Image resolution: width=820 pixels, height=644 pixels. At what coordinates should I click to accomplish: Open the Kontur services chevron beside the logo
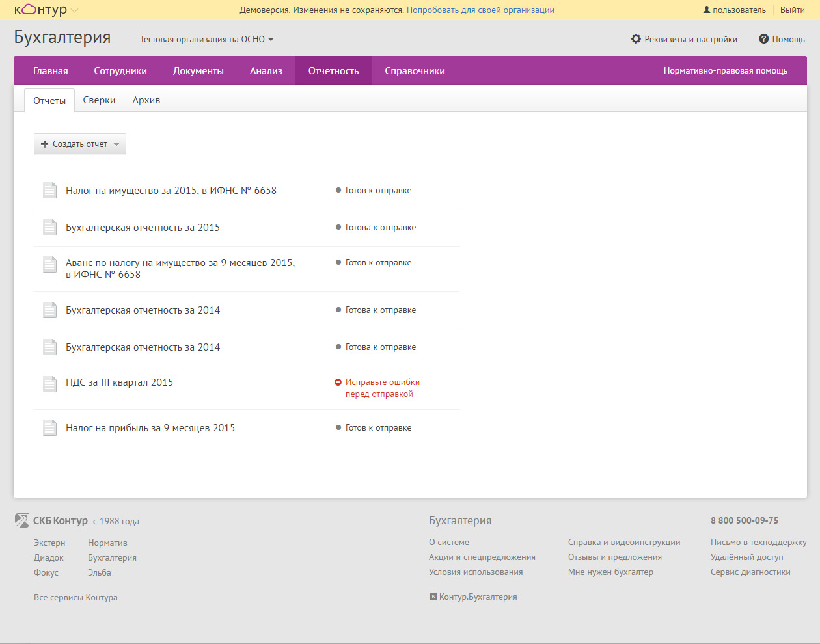[74, 10]
